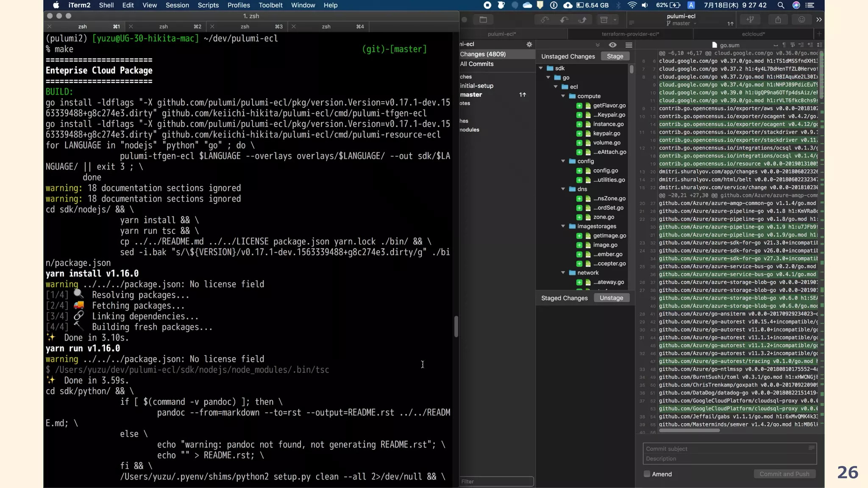
Task: Enable the Amend checkbox
Action: coord(647,474)
